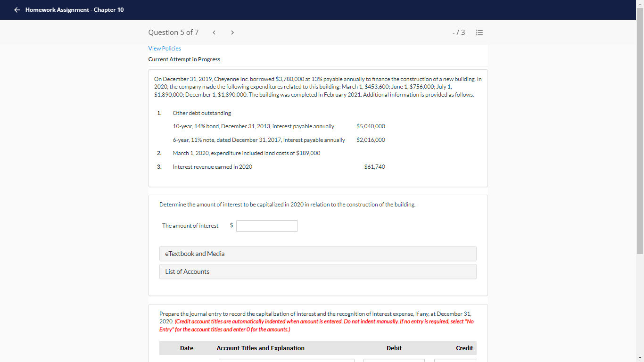
Task: Click the interest amount input box
Action: click(x=266, y=226)
